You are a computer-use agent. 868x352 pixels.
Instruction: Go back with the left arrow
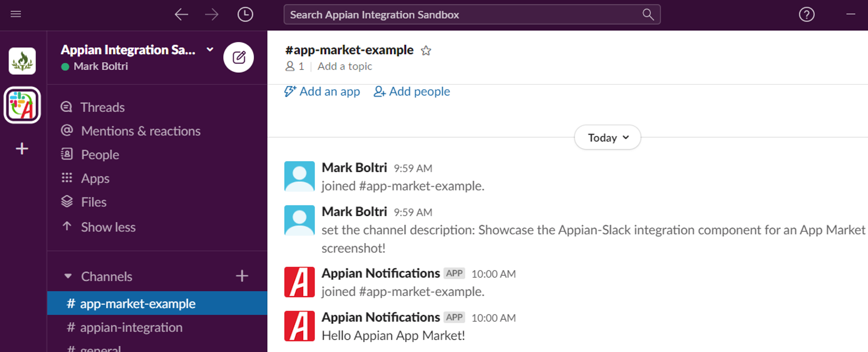(x=181, y=14)
